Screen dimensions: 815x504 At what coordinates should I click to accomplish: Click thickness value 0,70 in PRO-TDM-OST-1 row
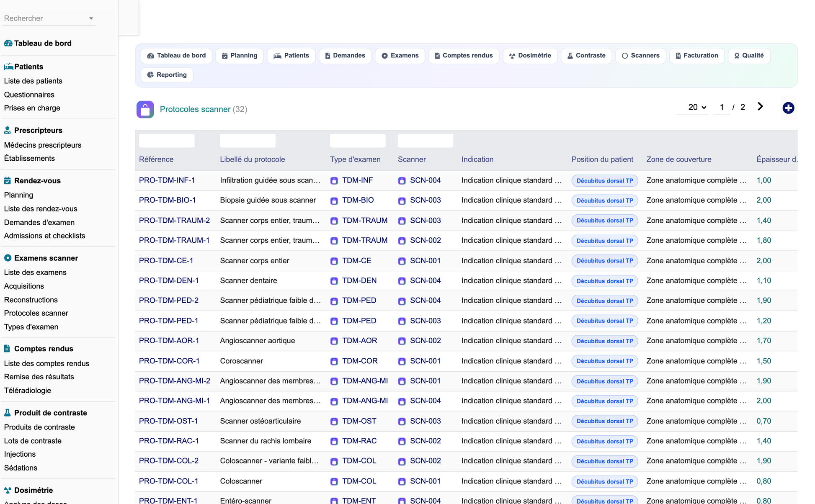(x=763, y=421)
